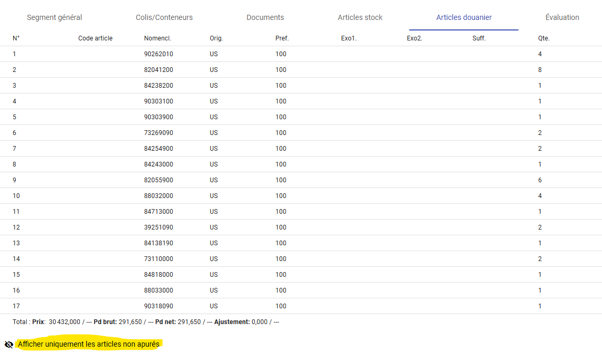Go to the Documents tab
Image resolution: width=602 pixels, height=364 pixels.
[x=265, y=17]
